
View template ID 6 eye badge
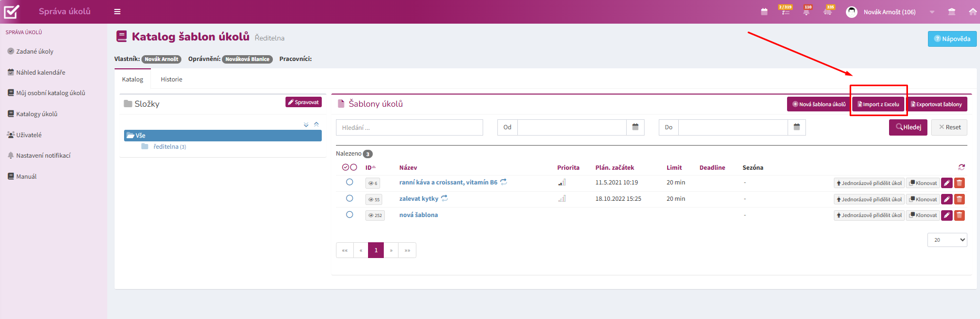click(x=373, y=183)
